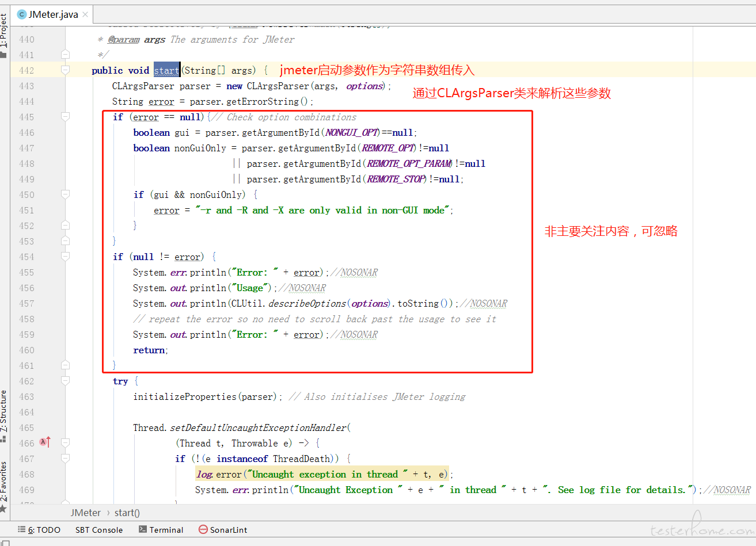Collapse the instanceof if fold at line 467
This screenshot has width=756, height=546.
point(65,459)
